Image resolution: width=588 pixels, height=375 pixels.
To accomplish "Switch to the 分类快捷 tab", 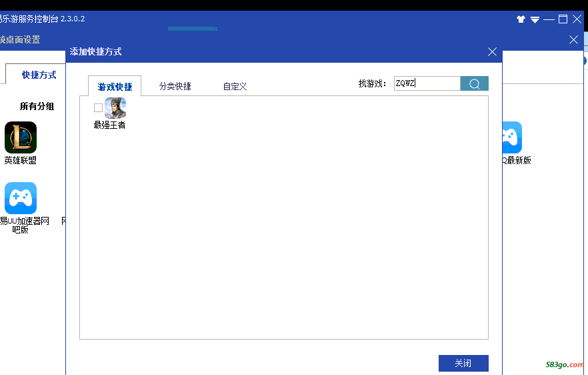I will pos(175,86).
